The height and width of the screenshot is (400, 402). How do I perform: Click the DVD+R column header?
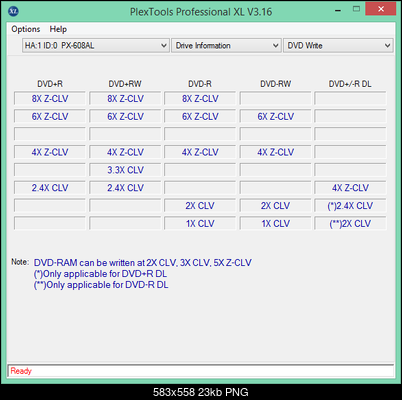coord(50,84)
